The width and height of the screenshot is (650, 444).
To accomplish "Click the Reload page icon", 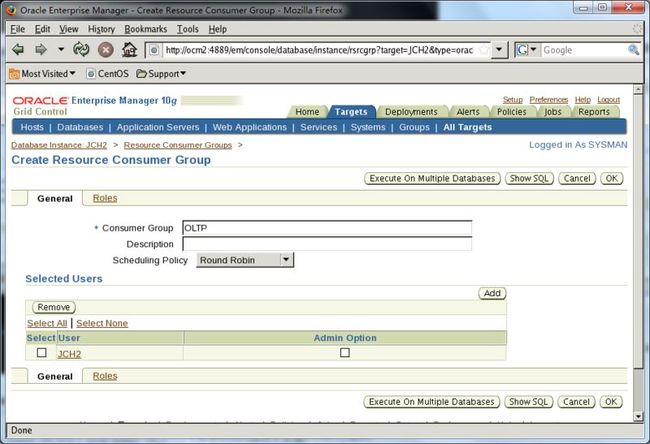I will point(81,50).
